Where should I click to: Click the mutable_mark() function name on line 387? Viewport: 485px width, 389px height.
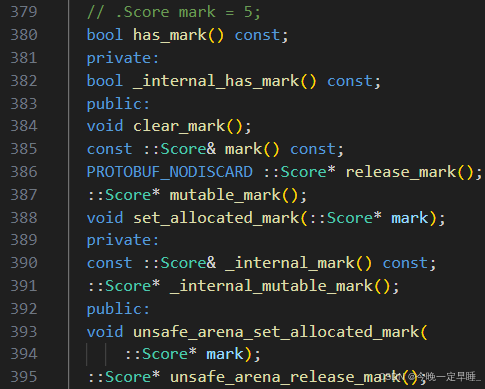click(234, 195)
